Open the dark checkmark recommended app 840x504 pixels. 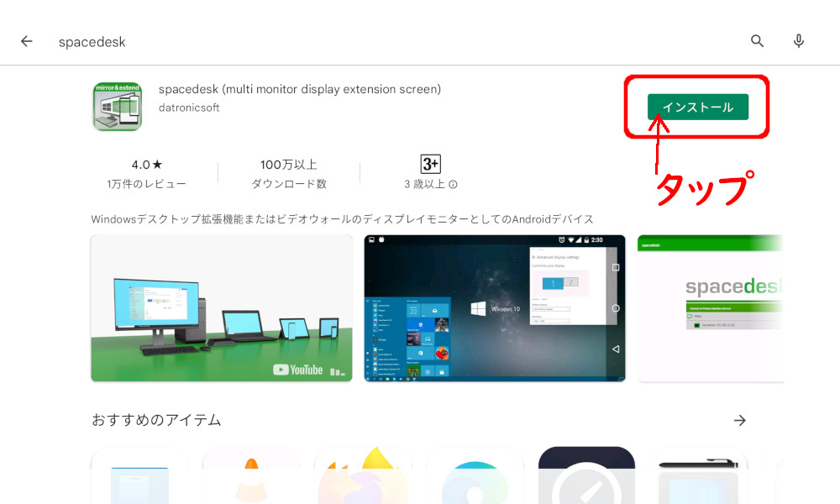[x=586, y=475]
